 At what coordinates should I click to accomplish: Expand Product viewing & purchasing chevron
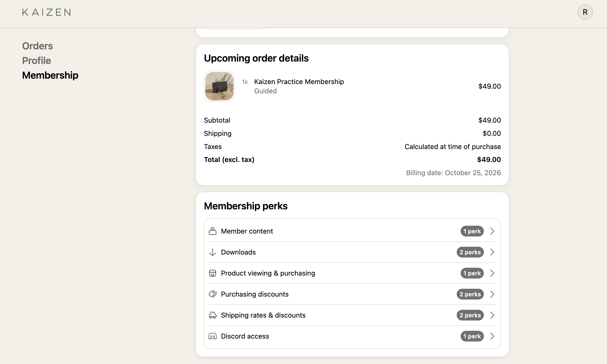[492, 273]
